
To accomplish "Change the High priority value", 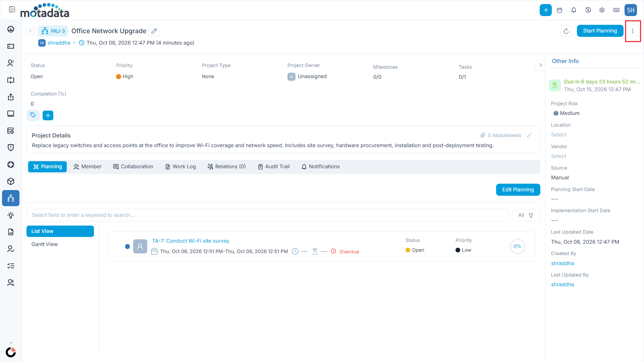I will 125,76.
